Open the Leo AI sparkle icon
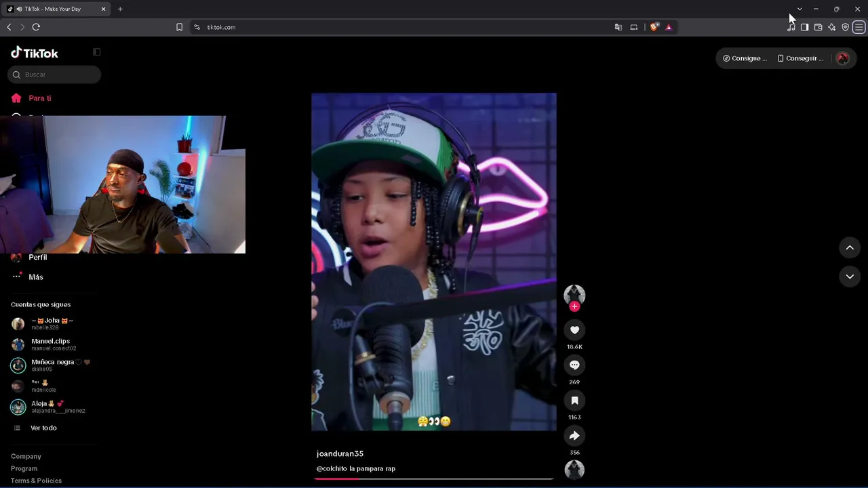The height and width of the screenshot is (488, 868). 831,27
